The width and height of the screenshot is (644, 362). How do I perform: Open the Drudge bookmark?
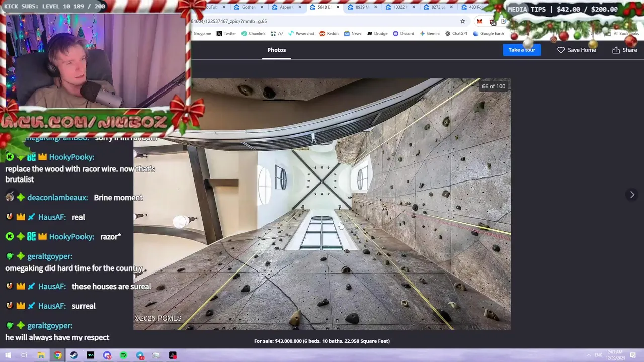tap(377, 34)
